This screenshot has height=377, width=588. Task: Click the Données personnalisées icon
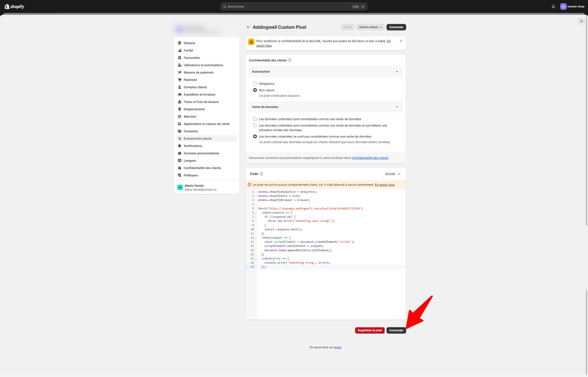(x=180, y=153)
